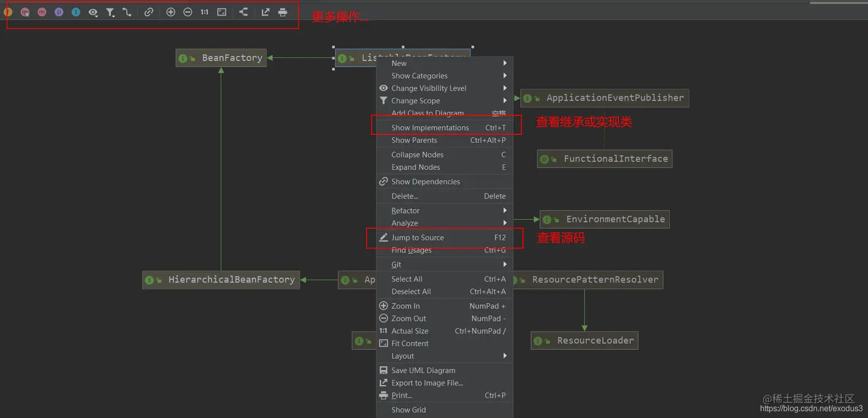This screenshot has width=868, height=418.
Task: Choose Deselect All in context menu
Action: [444, 292]
